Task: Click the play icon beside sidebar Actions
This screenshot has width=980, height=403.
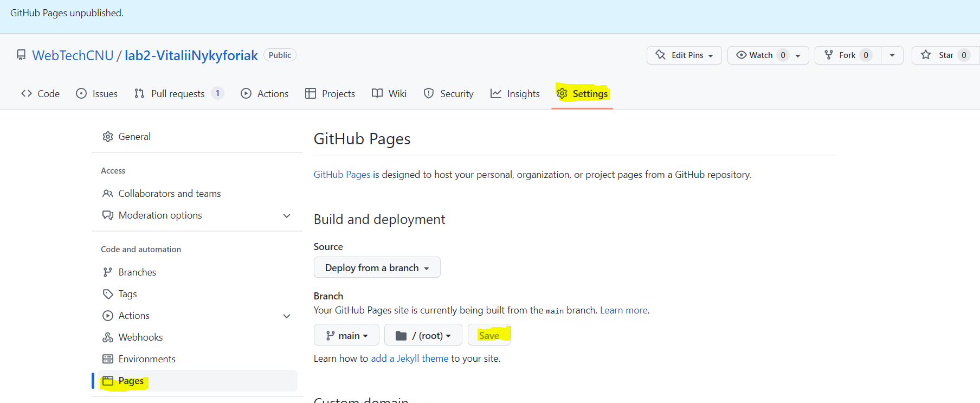Action: (x=108, y=316)
